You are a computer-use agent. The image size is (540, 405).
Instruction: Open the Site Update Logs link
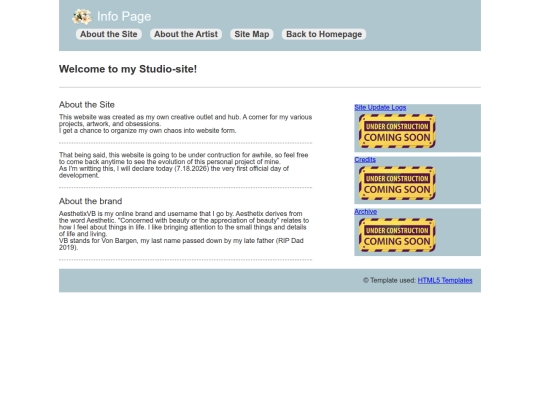pyautogui.click(x=380, y=107)
